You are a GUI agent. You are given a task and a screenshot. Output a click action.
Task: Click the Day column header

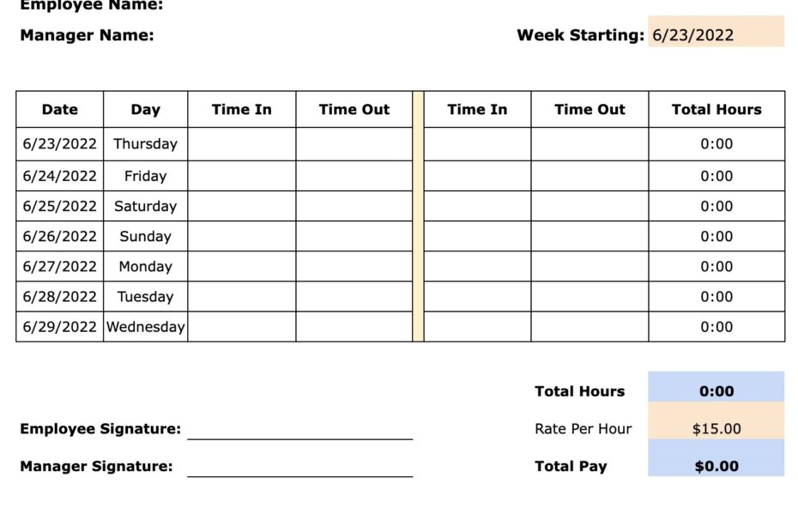click(x=146, y=110)
